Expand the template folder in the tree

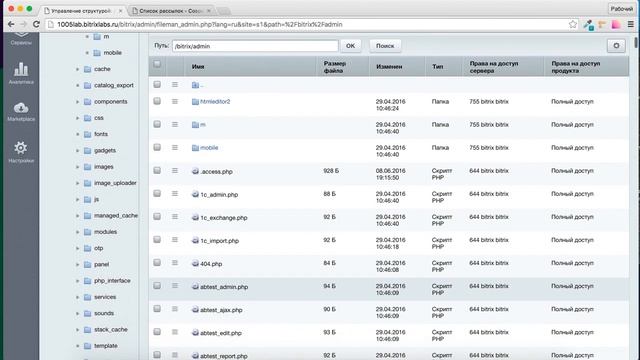(78, 346)
